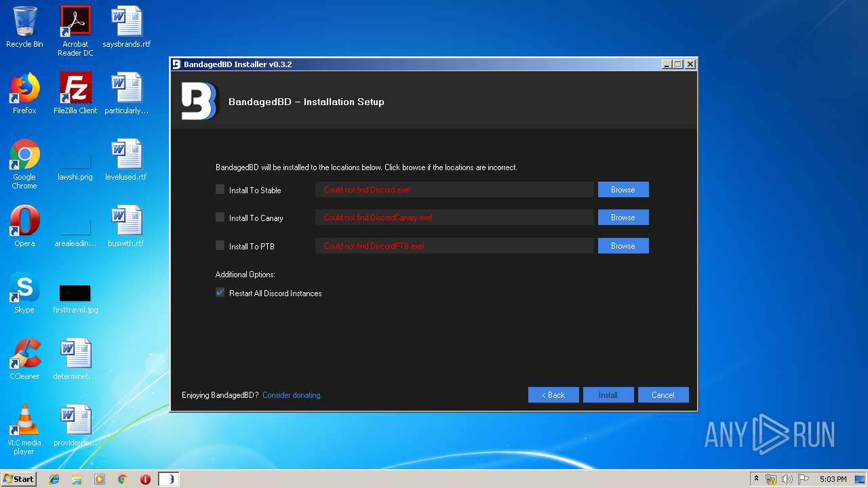
Task: Browse for the DiscordPTB location
Action: pos(623,246)
